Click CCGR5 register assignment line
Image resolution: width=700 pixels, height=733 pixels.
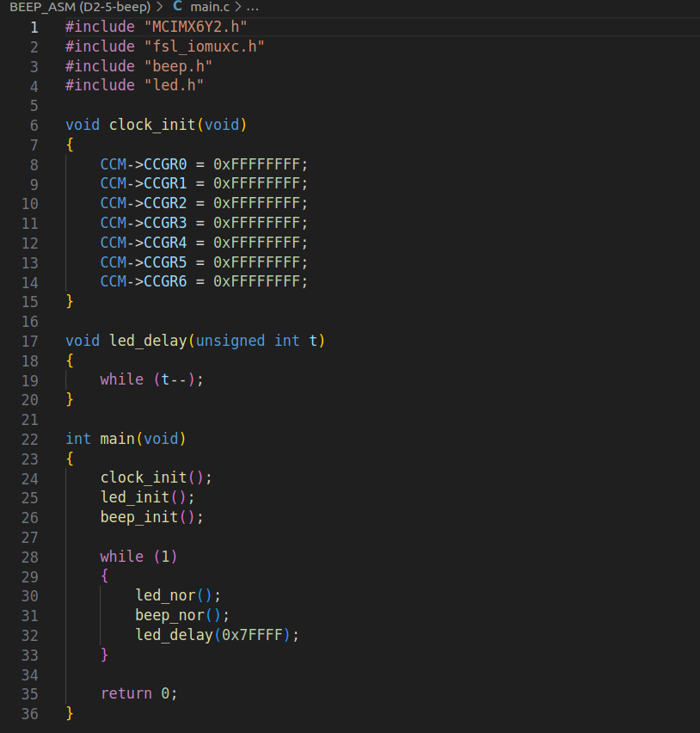[204, 262]
